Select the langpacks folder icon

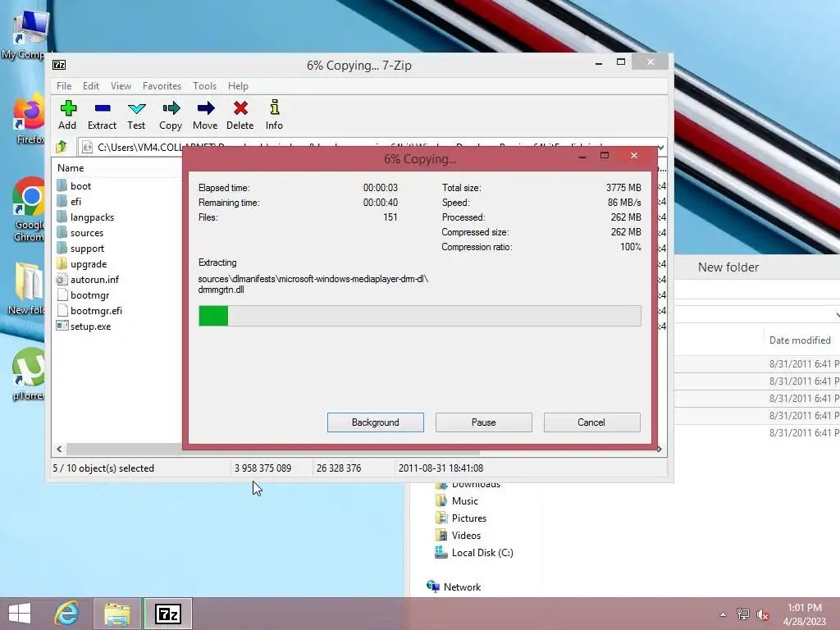click(x=62, y=217)
